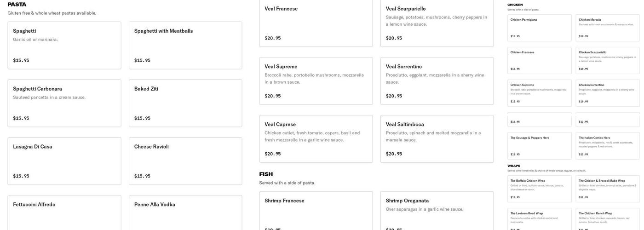Pick the Veal Caprese card
Image resolution: width=644 pixels, height=230 pixels.
pos(316,138)
